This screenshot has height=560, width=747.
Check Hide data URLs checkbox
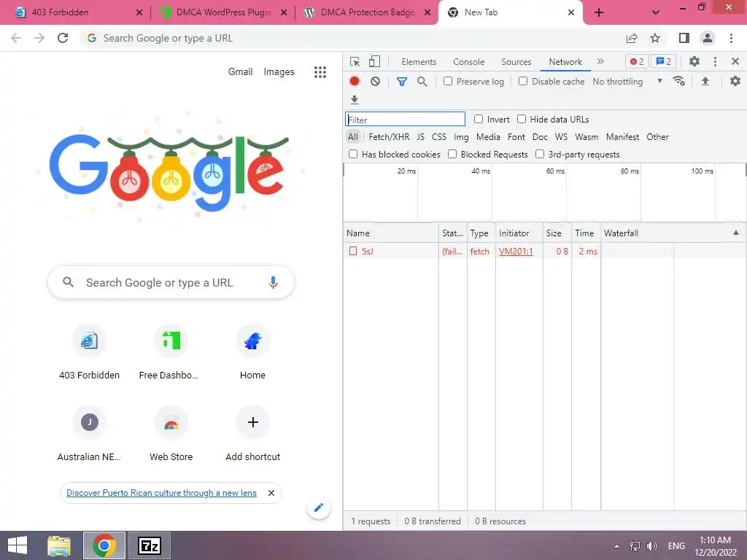(x=522, y=119)
